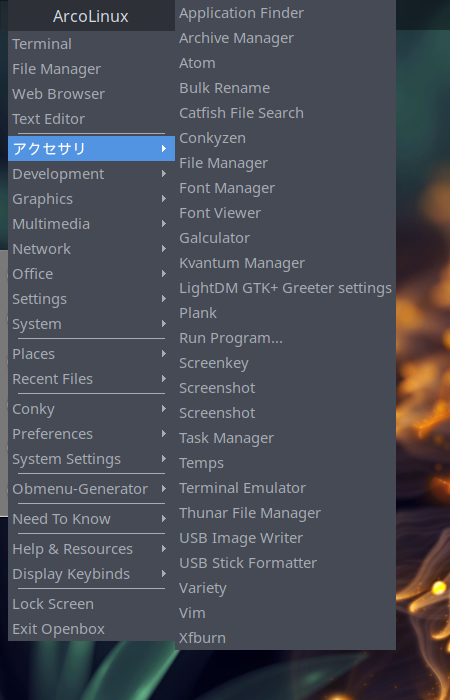The width and height of the screenshot is (450, 700).
Task: Open Kvantum Manager
Action: (x=285, y=263)
